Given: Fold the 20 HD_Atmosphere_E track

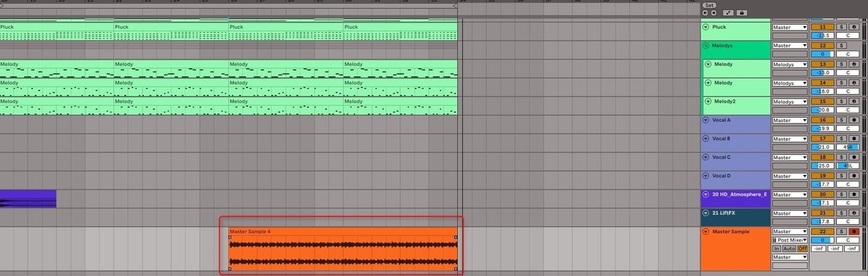Looking at the screenshot, I should 705,194.
